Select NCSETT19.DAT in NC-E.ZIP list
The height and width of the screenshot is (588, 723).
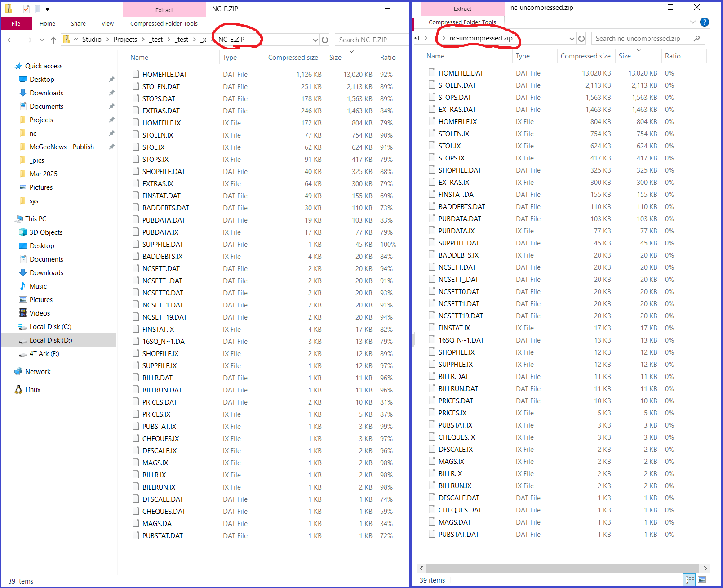pos(164,317)
